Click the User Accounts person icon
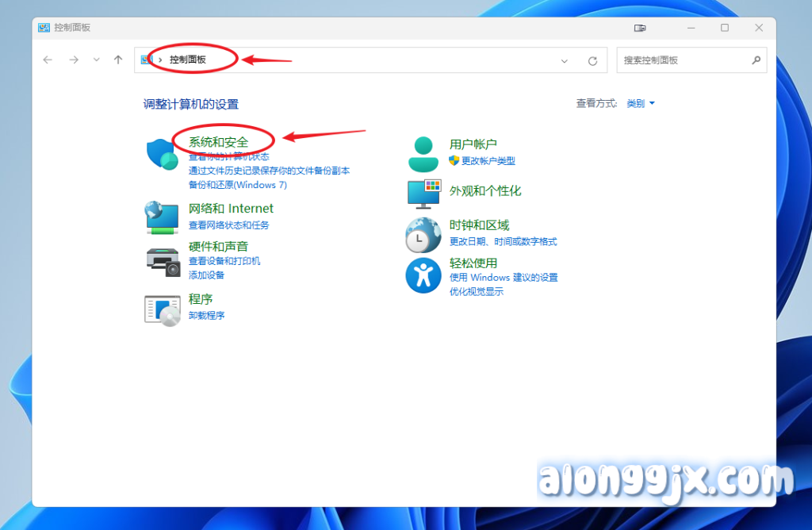 [423, 154]
